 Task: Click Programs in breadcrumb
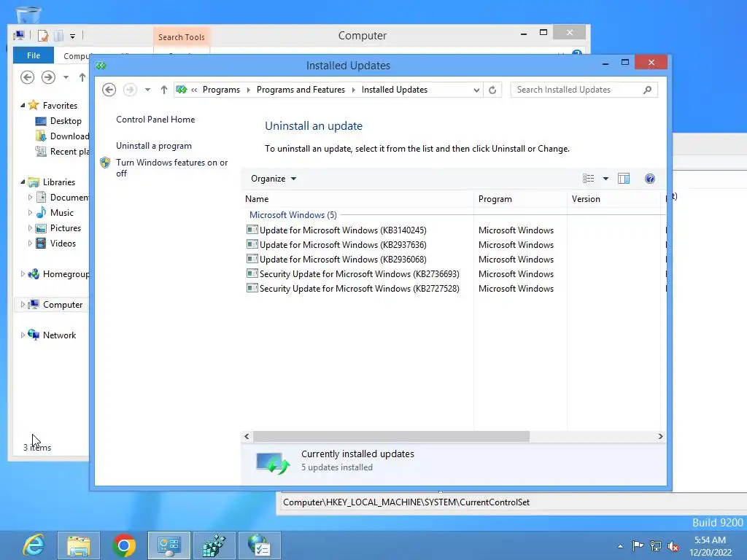[221, 90]
